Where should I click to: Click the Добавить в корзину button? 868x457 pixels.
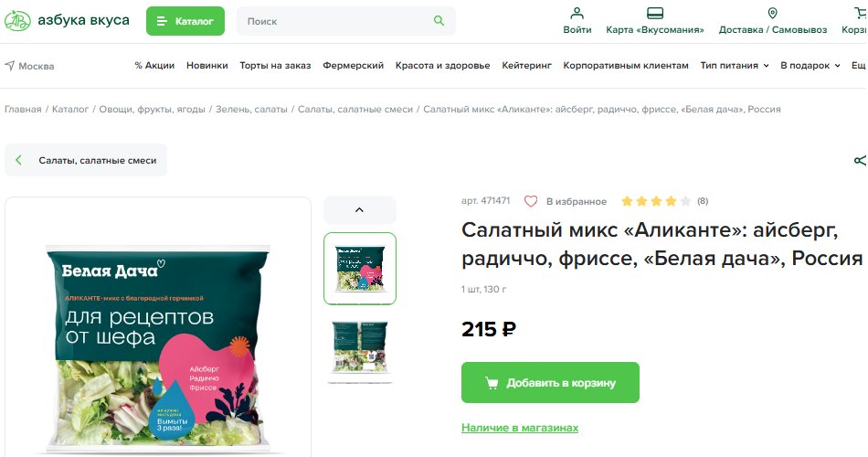click(x=550, y=383)
